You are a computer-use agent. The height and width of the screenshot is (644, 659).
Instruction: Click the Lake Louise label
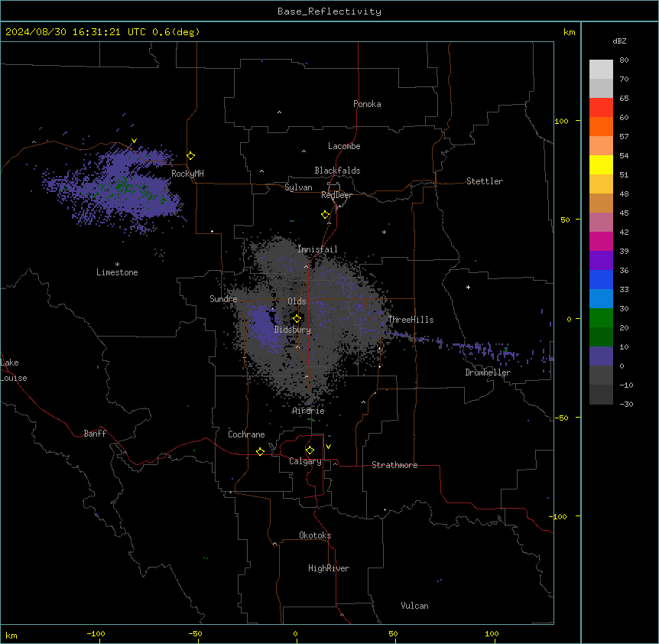[14, 370]
